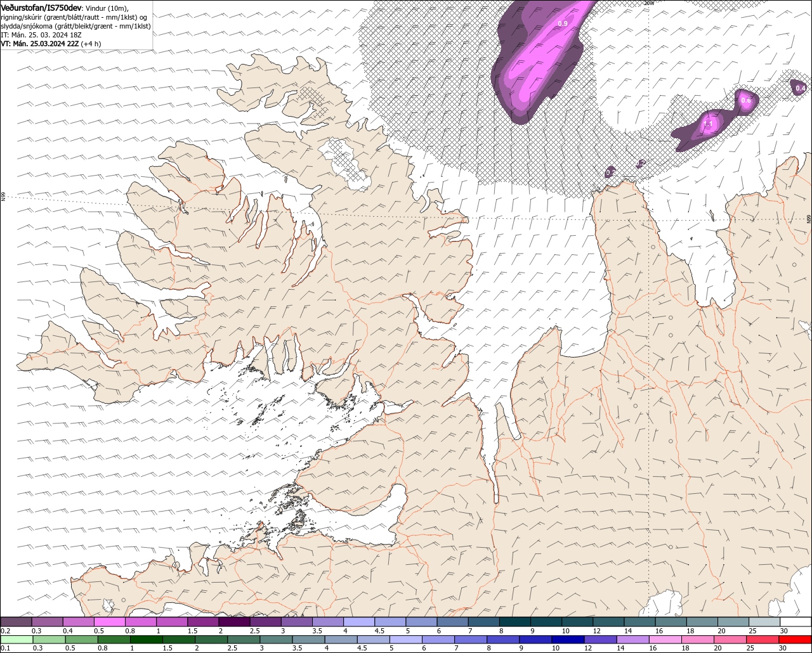The width and height of the screenshot is (812, 653).
Task: Click the 0.4 precipitation value on the map
Action: click(x=801, y=88)
